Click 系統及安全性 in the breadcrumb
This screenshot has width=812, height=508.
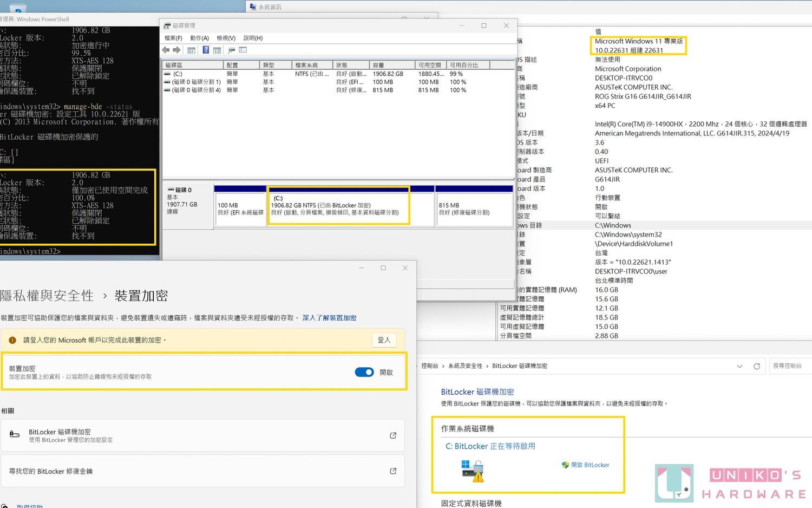coord(465,366)
